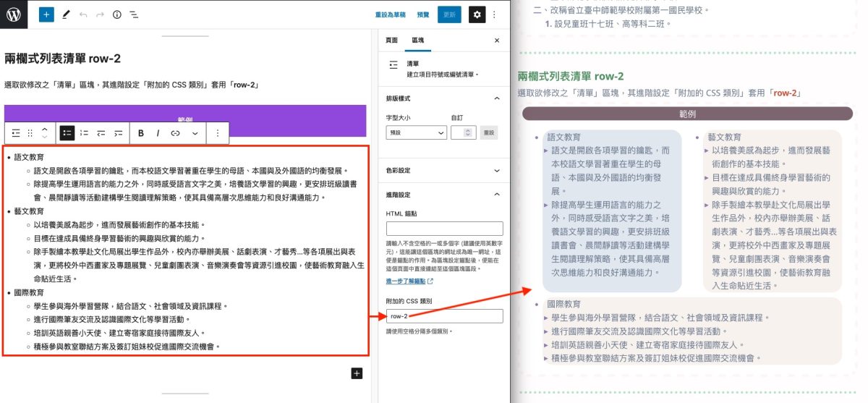Image resolution: width=868 pixels, height=403 pixels.
Task: Click 以培養美感為起步 line in editor
Action: [x=119, y=224]
